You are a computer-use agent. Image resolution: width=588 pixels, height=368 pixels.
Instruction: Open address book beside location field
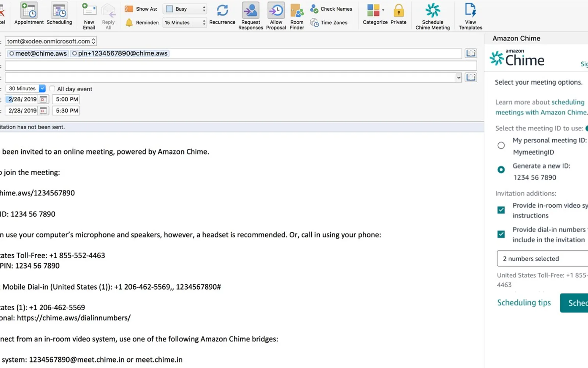(471, 77)
